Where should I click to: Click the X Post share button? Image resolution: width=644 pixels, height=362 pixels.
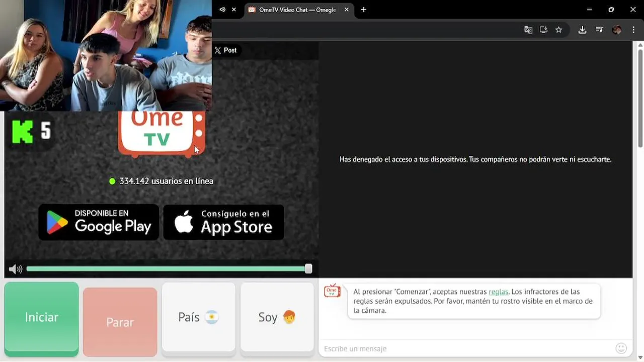[225, 50]
